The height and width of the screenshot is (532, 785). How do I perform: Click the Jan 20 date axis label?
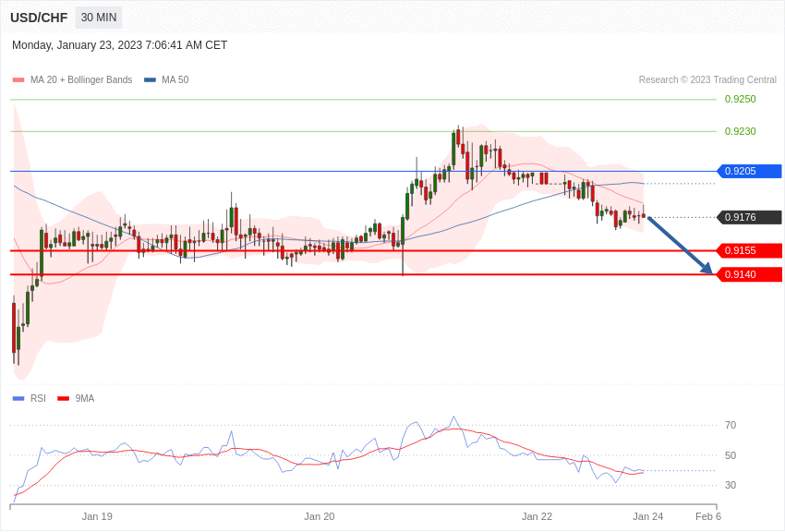point(320,516)
